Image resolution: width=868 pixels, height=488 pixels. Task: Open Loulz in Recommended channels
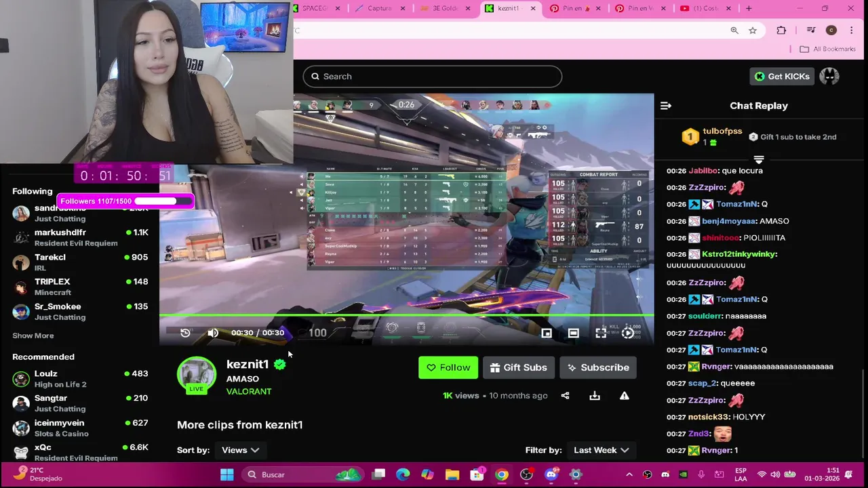tap(79, 379)
